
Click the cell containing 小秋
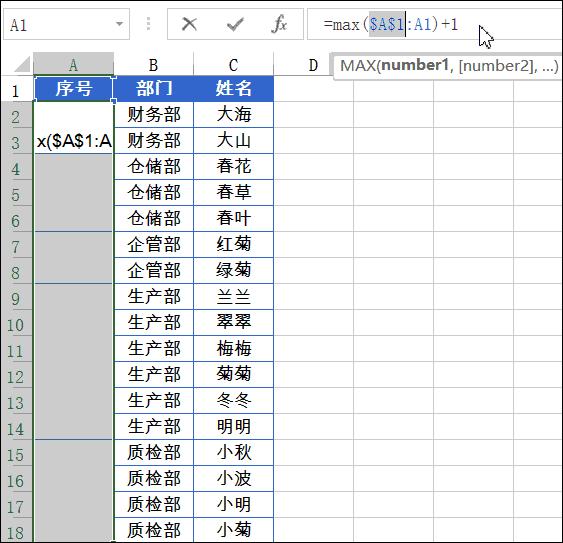pos(233,452)
